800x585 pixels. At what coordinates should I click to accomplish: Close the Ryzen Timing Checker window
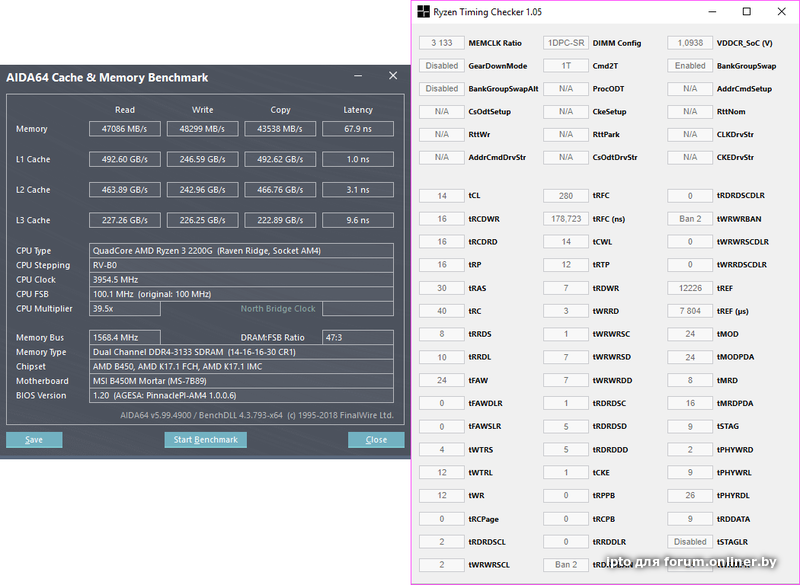tap(782, 13)
